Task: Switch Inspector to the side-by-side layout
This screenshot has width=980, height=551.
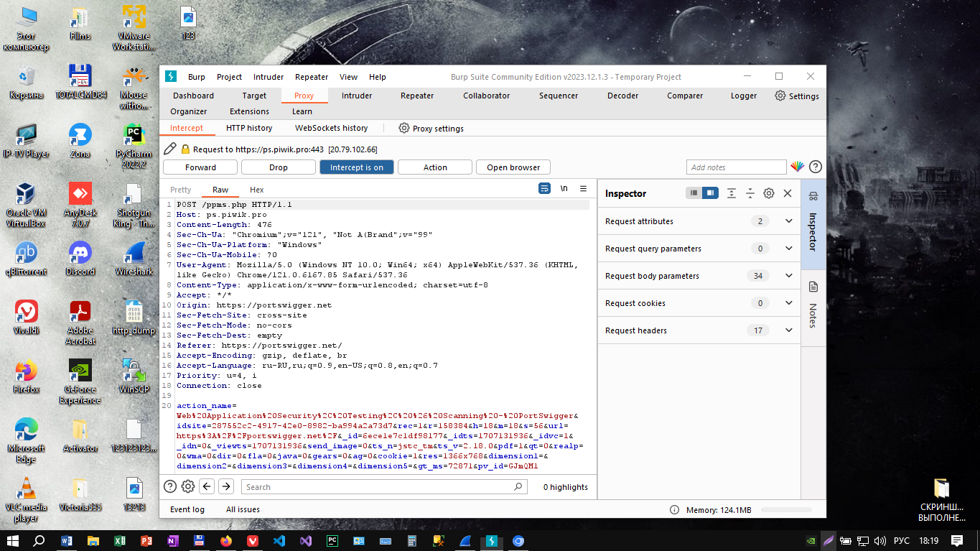Action: click(x=709, y=193)
